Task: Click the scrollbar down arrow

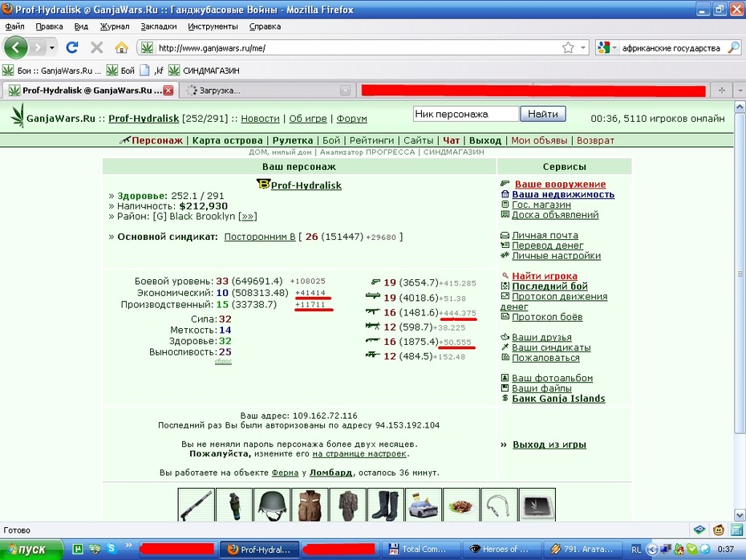Action: click(x=740, y=515)
